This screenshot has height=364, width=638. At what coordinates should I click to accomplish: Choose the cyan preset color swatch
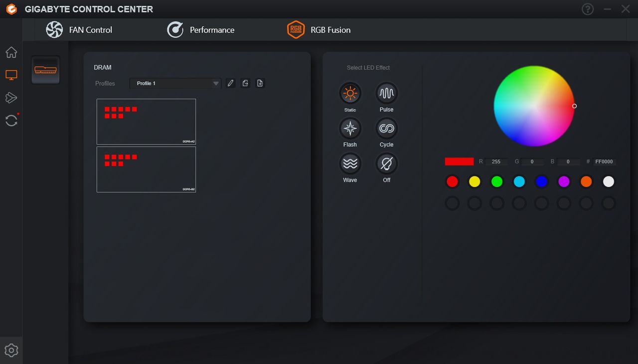tap(519, 182)
